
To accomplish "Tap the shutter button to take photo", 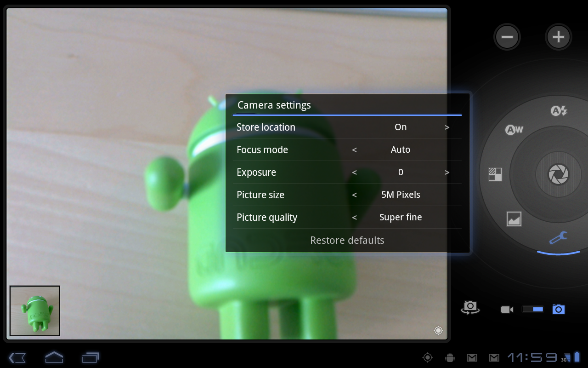I will pos(559,174).
